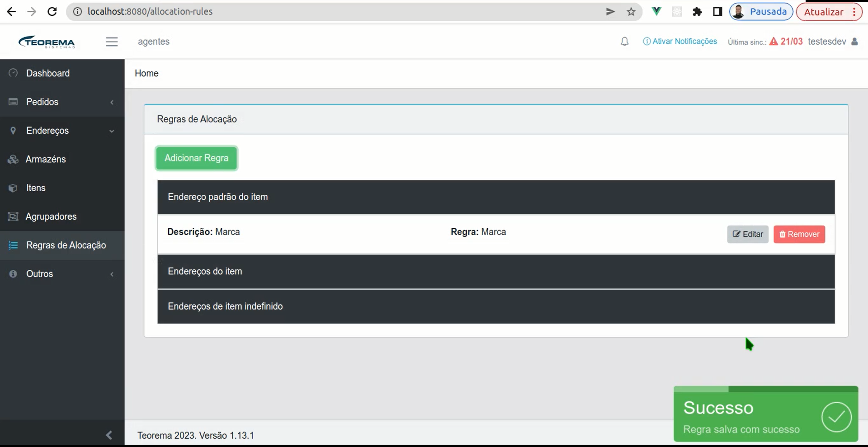Expand the Endereços do item section
868x447 pixels.
pos(496,272)
